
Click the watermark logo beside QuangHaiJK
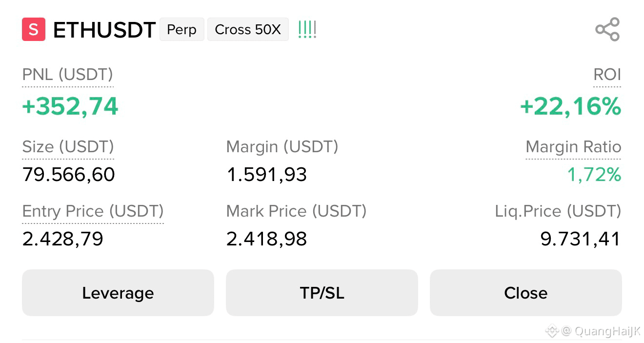tap(551, 331)
